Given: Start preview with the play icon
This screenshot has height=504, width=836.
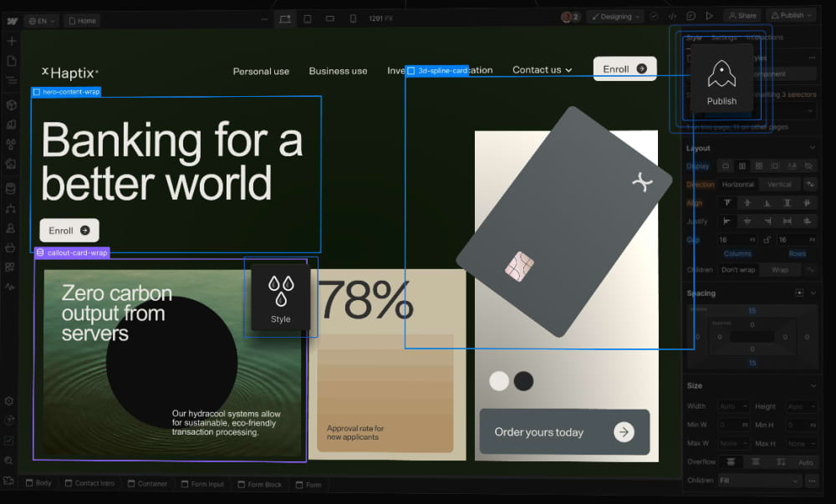Looking at the screenshot, I should point(710,16).
